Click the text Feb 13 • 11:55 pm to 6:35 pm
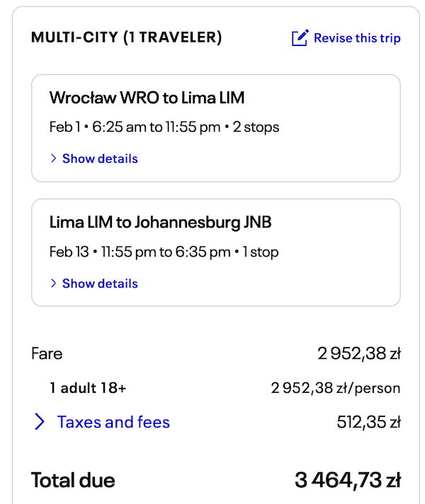This screenshot has width=425, height=504. pyautogui.click(x=140, y=252)
